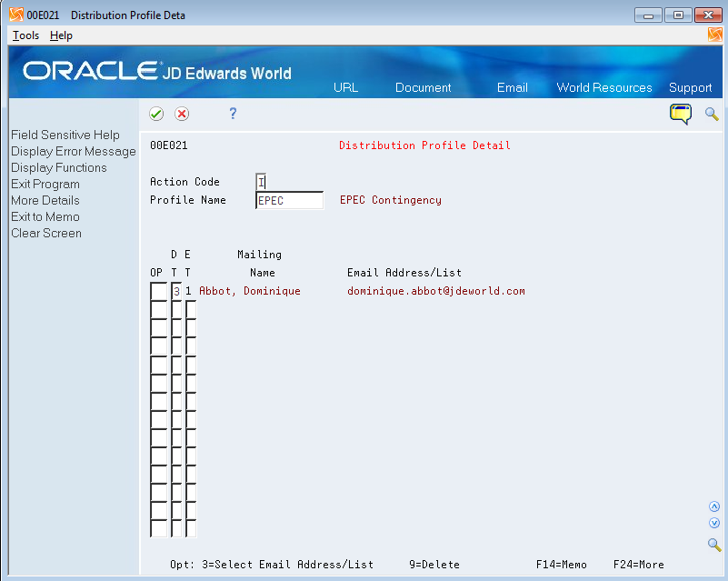Click the Abbot, Dominique mailing name
Viewport: 728px width, 581px height.
[x=250, y=291]
